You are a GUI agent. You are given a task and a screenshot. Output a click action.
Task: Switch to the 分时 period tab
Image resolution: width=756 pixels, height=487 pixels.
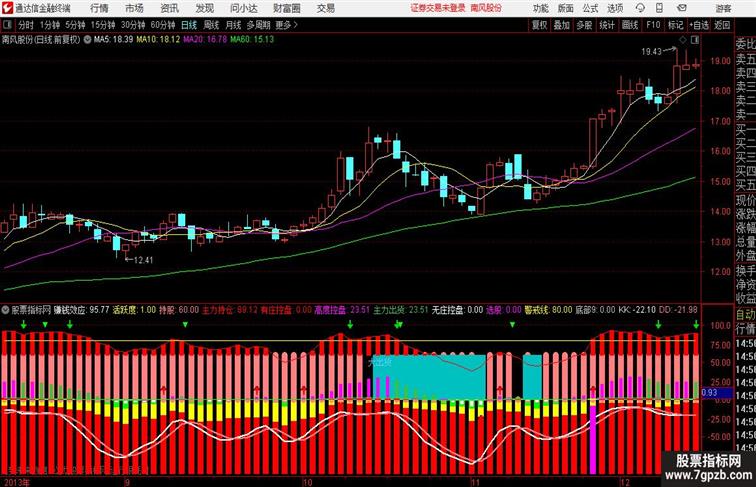[x=26, y=25]
